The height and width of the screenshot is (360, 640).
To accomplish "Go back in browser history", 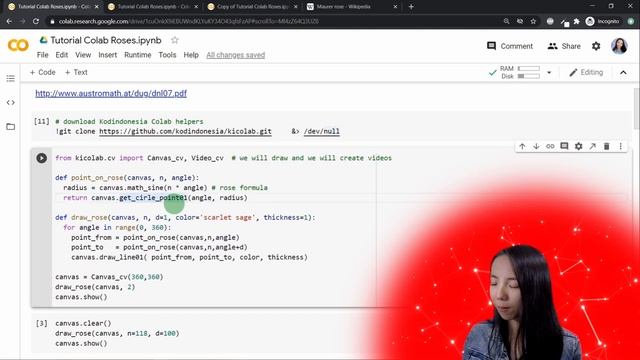I will (9, 21).
